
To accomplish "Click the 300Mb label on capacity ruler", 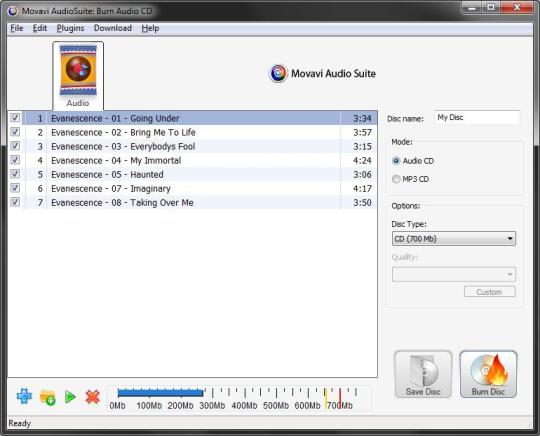I will point(212,406).
